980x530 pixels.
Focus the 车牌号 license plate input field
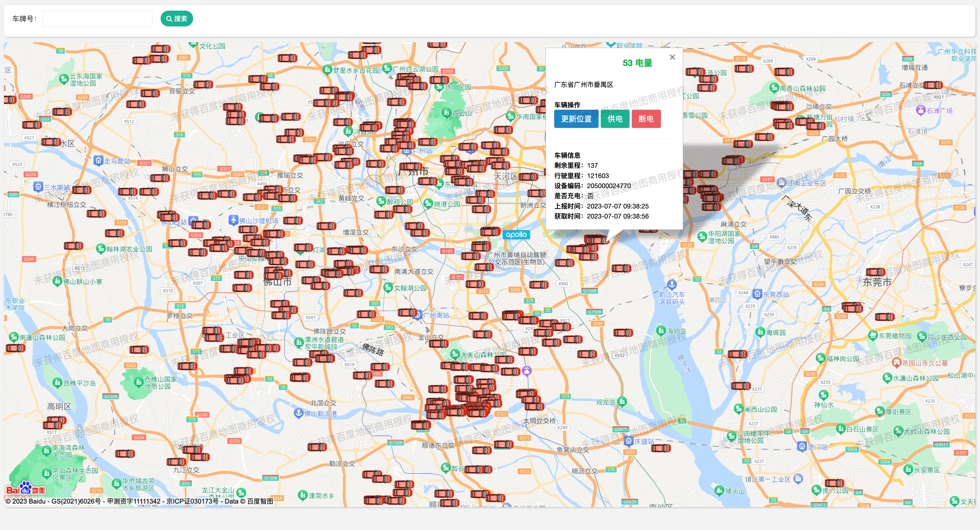point(97,19)
